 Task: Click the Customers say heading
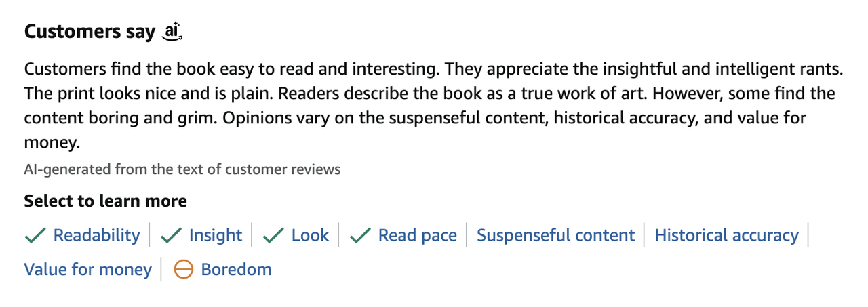coord(90,32)
